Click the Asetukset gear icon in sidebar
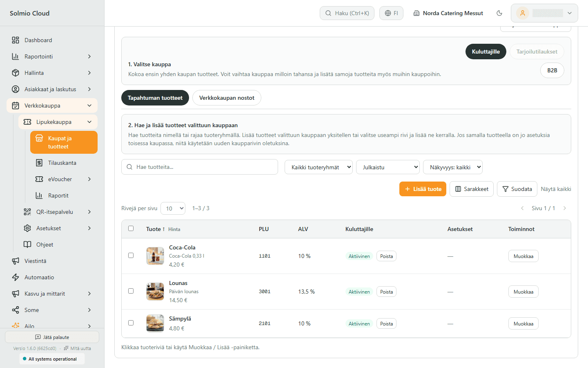Image resolution: width=588 pixels, height=368 pixels. [x=27, y=228]
